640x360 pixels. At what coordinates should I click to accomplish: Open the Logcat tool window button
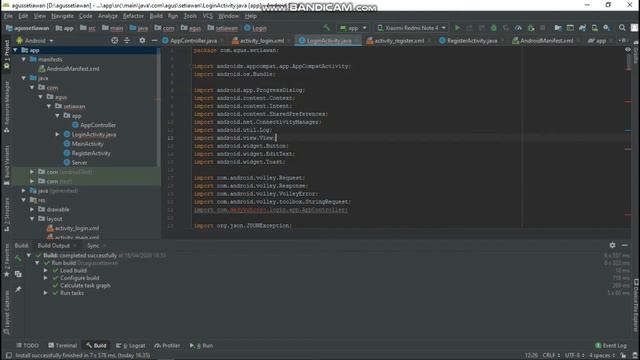131,345
